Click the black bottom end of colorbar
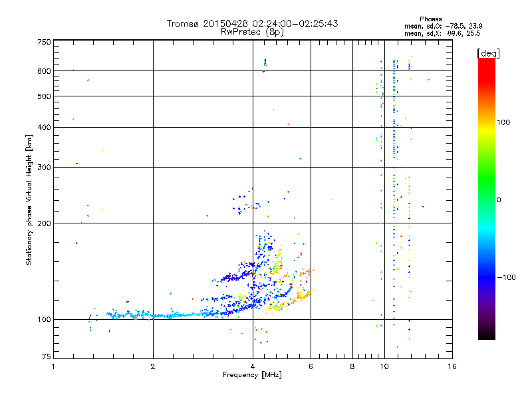The height and width of the screenshot is (399, 532). tap(487, 335)
